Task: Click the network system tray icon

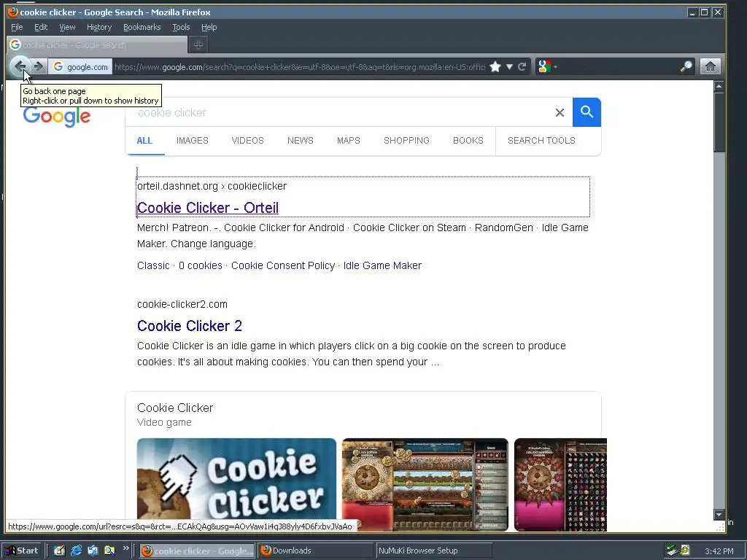Action: tap(672, 551)
